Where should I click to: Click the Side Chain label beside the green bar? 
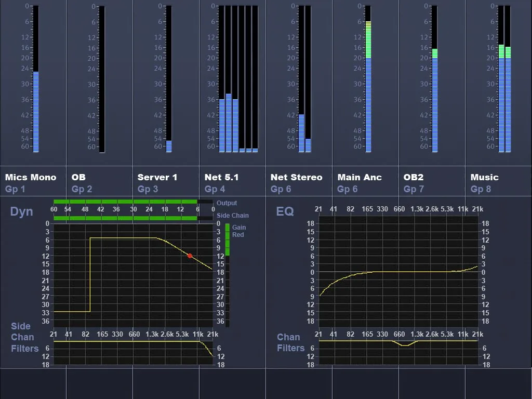point(233,216)
